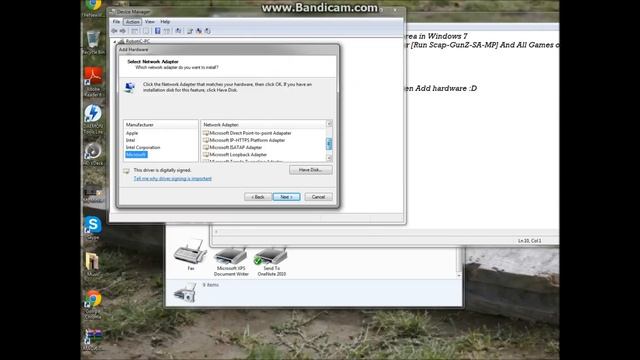
Task: Select Microsoft in the Manufacturer list
Action: [x=136, y=155]
